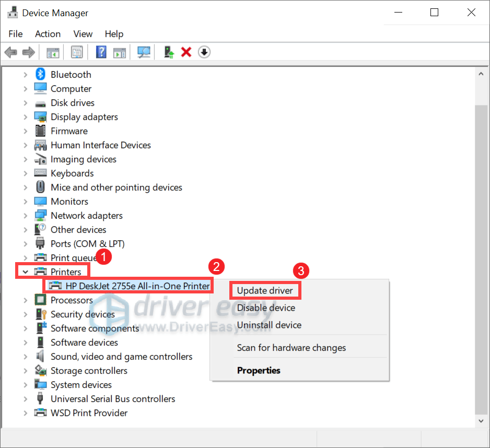Viewport: 490px width, 448px height.
Task: Click the Update device driver toolbar icon
Action: [x=169, y=52]
